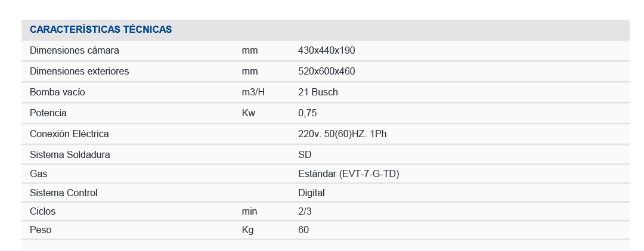Click the chamber dimensions value 430x440x190
The height and width of the screenshot is (251, 644).
(326, 51)
